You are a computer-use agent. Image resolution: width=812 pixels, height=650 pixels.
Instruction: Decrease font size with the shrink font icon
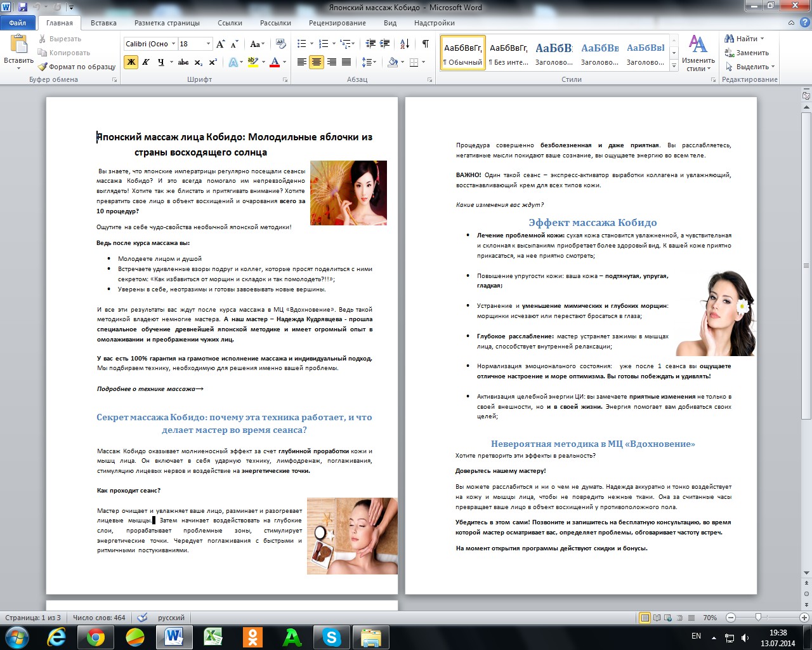pyautogui.click(x=235, y=44)
